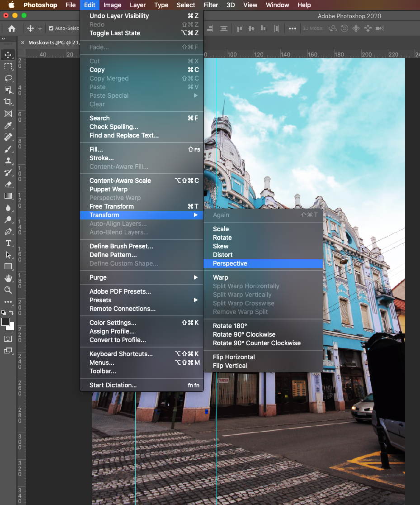420x505 pixels.
Task: Choose Rotate 90° Clockwise
Action: point(263,334)
